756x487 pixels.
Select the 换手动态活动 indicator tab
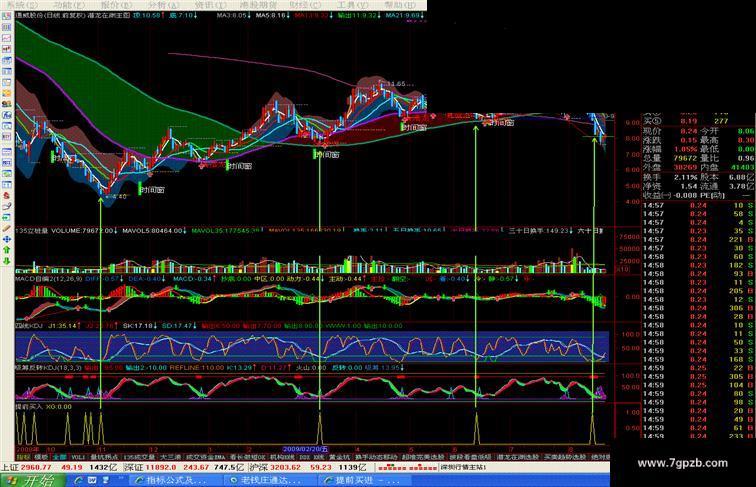click(376, 457)
